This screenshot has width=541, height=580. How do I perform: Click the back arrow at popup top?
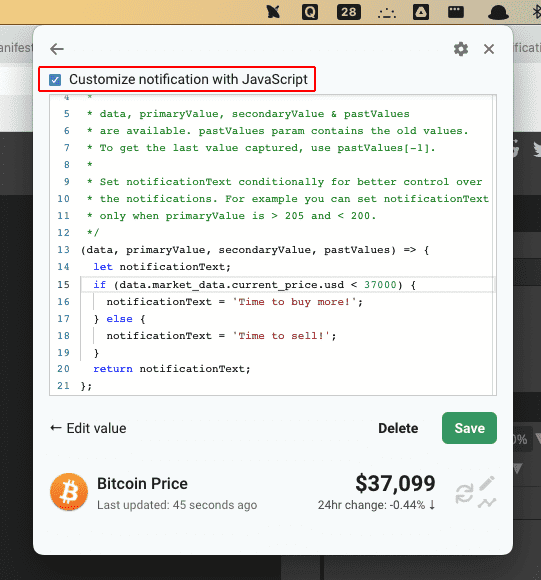point(57,49)
